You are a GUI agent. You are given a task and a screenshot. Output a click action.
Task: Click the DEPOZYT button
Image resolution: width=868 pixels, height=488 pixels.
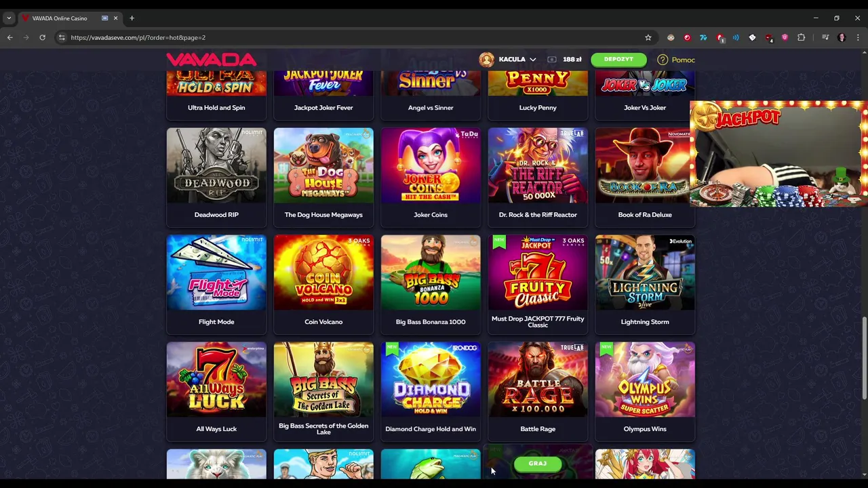[618, 60]
